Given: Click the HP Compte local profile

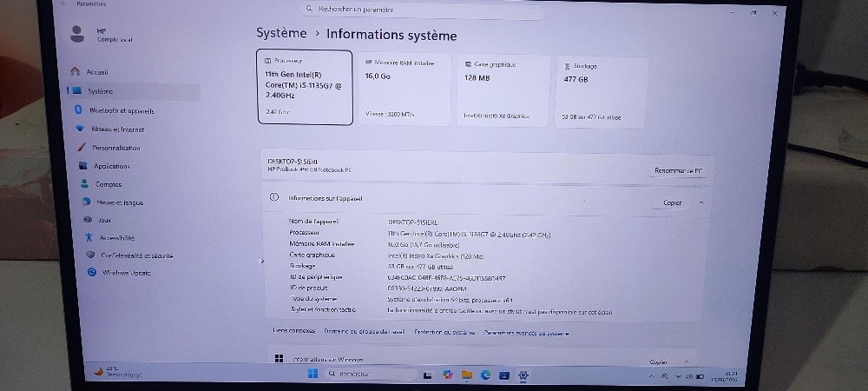Looking at the screenshot, I should pyautogui.click(x=102, y=35).
